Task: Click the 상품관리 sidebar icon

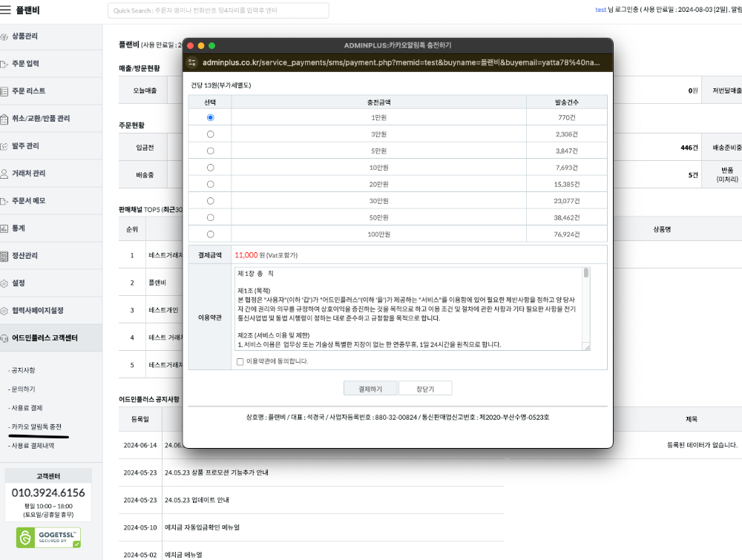Action: point(4,36)
